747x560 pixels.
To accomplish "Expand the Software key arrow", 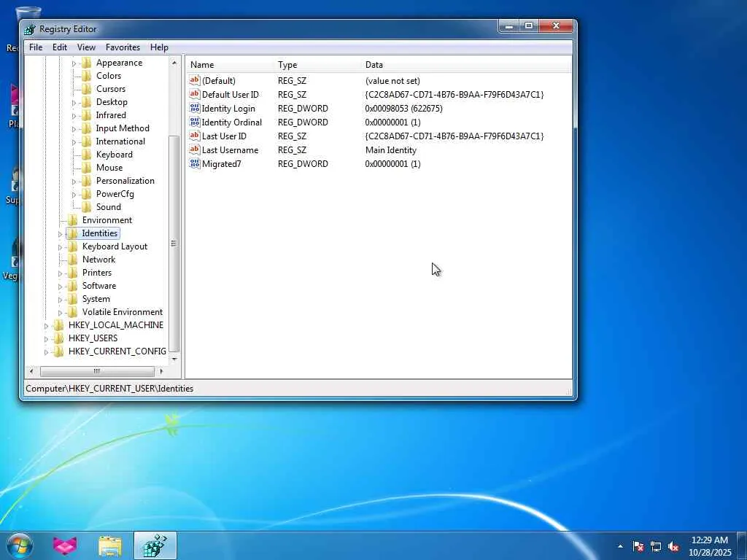I will [x=61, y=287].
